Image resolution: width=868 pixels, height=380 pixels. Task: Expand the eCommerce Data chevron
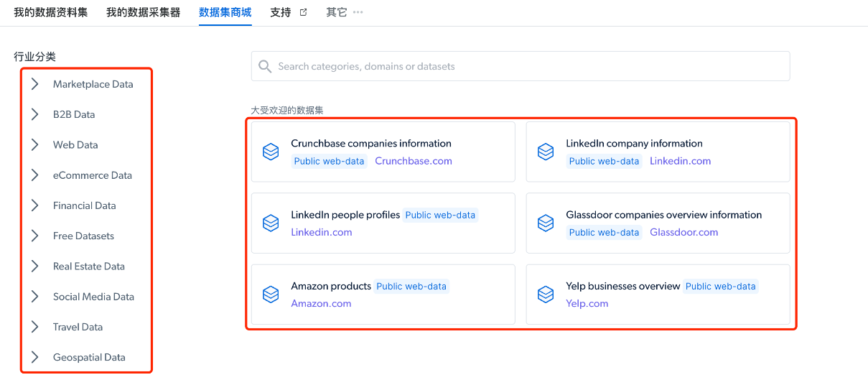click(34, 175)
